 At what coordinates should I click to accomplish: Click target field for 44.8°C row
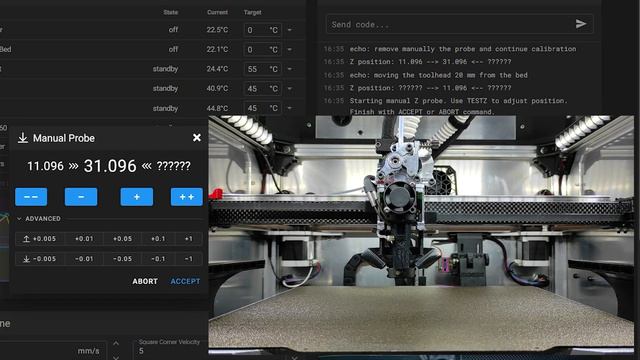click(262, 108)
